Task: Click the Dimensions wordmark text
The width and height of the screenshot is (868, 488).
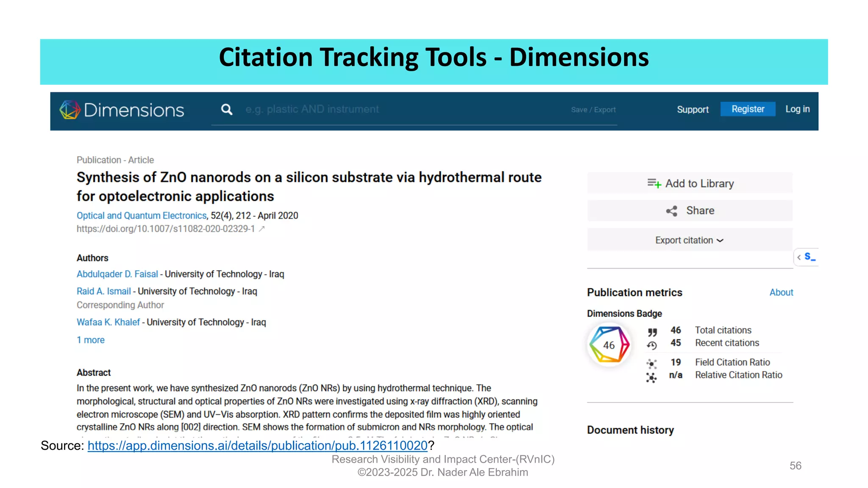Action: (134, 110)
